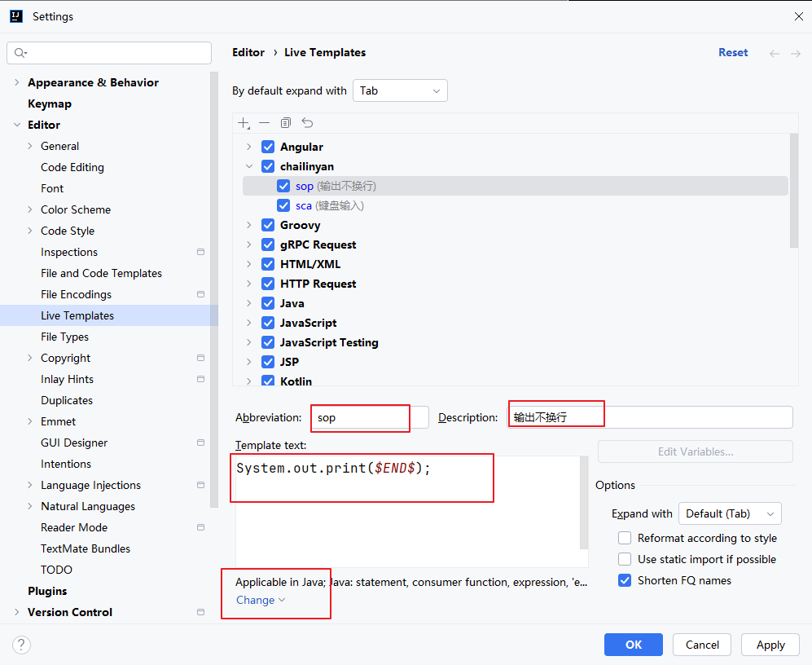Expand Appearance & Behavior settings
812x665 pixels.
pyautogui.click(x=17, y=82)
